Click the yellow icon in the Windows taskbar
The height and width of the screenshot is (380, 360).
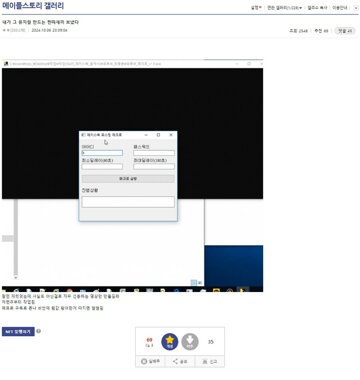click(x=216, y=290)
